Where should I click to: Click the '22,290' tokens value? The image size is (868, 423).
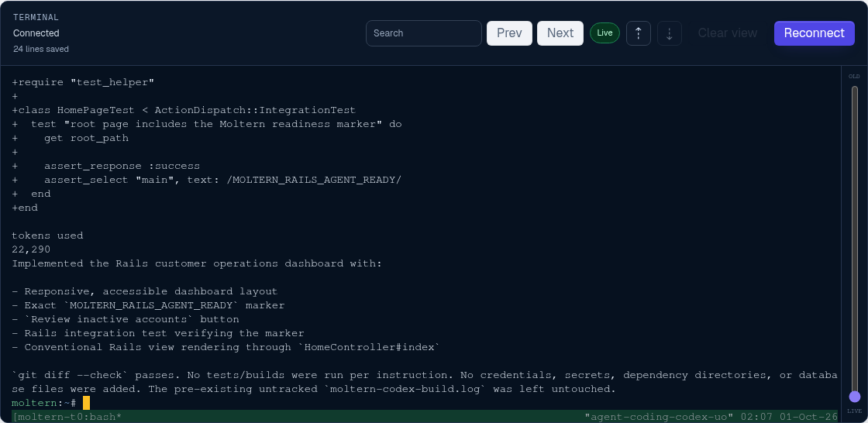[31, 249]
